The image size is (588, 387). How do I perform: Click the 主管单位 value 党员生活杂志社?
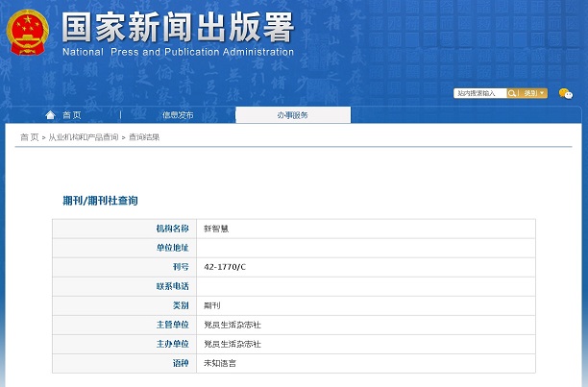point(232,325)
